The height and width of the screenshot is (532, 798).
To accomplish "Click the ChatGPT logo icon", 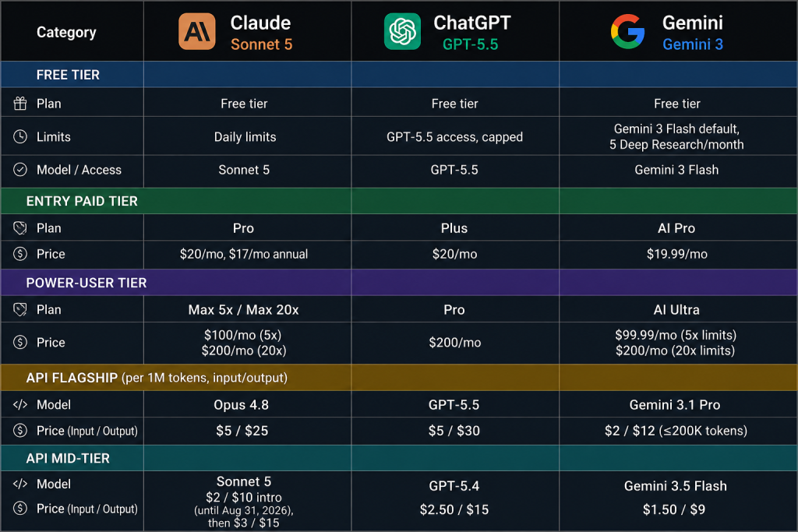I will point(402,31).
